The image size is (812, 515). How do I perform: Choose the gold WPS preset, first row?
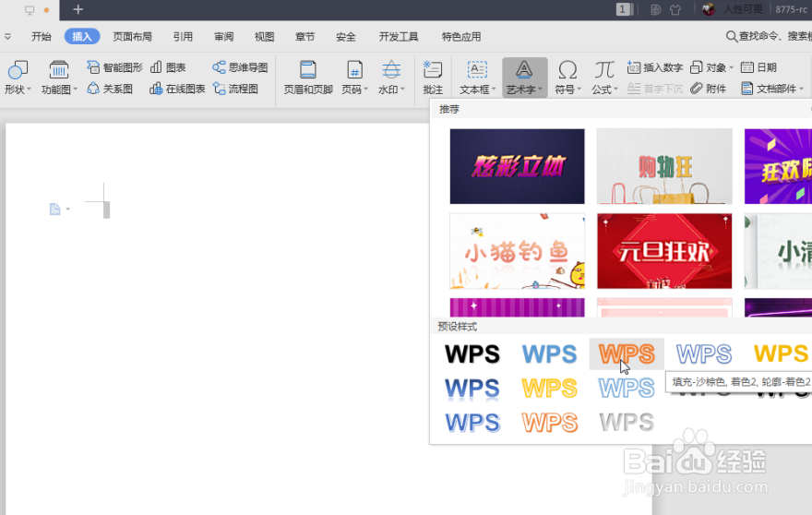click(x=780, y=353)
